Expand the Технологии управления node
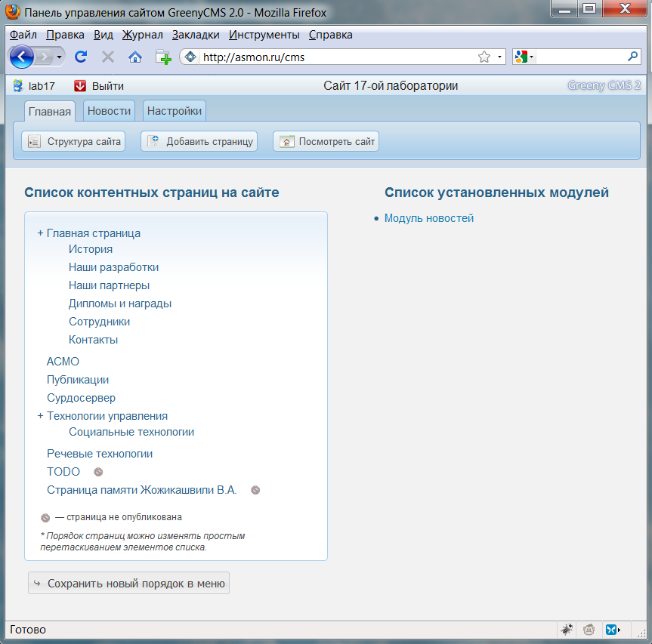 pyautogui.click(x=39, y=415)
